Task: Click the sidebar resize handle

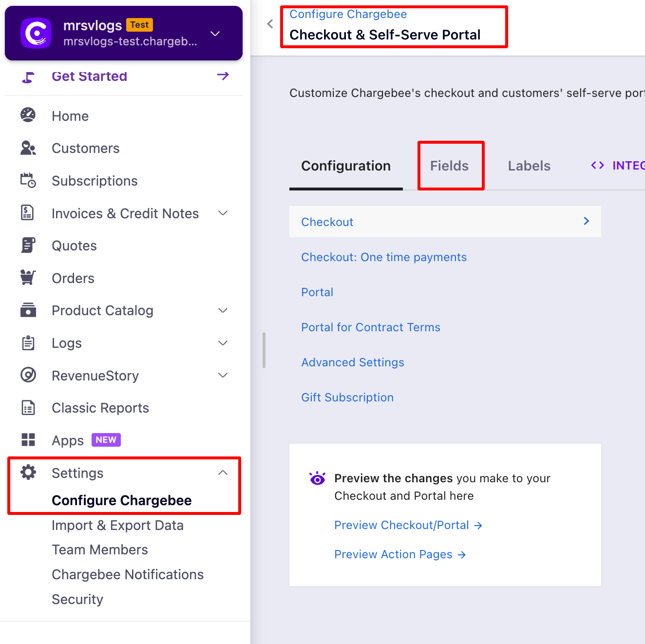Action: tap(264, 350)
